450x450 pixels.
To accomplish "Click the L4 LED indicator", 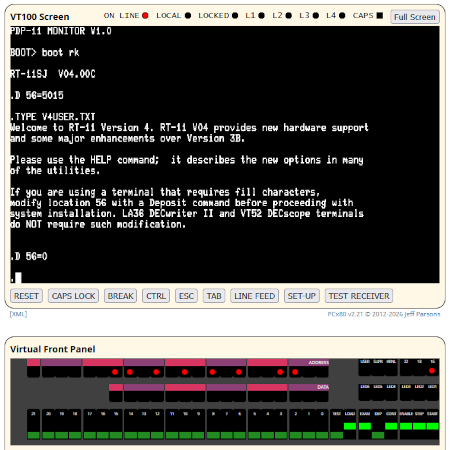I will click(342, 15).
